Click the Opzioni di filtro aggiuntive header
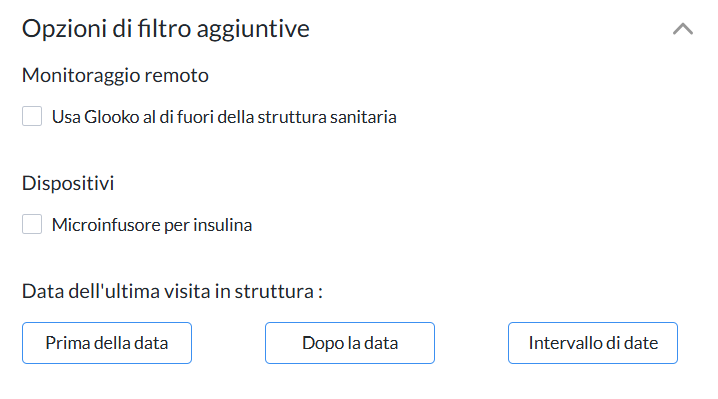Image resolution: width=718 pixels, height=399 pixels. (x=166, y=28)
